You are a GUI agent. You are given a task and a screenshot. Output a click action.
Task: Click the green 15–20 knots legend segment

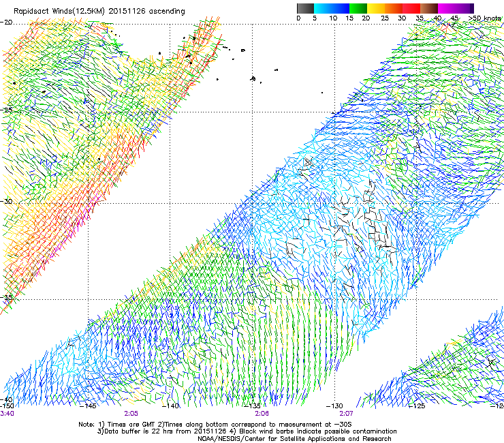click(x=358, y=8)
